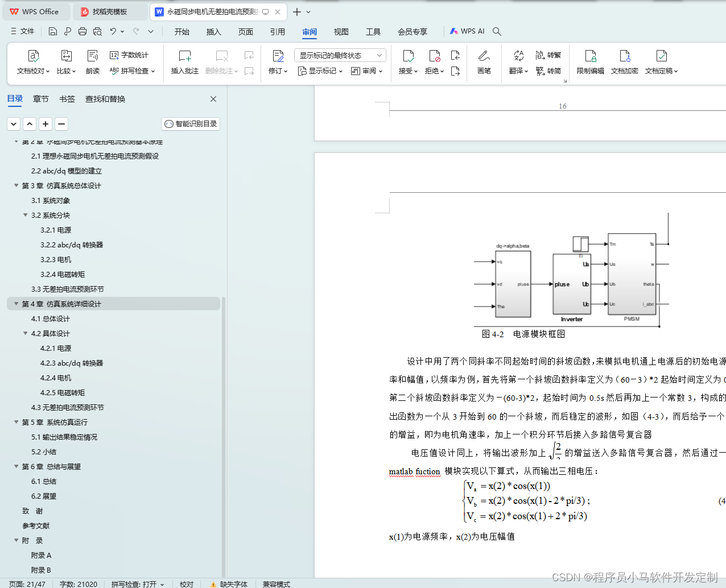Switch to the 找稻壳模板 tab
The width and height of the screenshot is (726, 588).
pos(110,11)
